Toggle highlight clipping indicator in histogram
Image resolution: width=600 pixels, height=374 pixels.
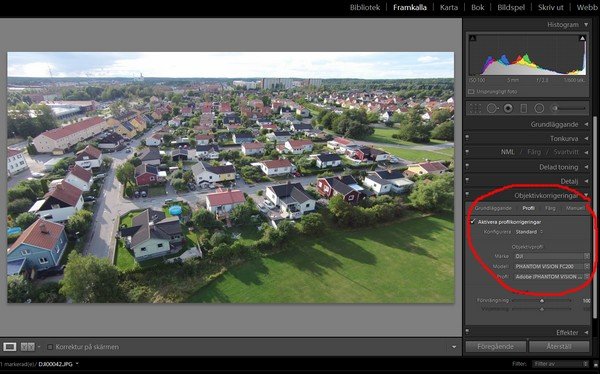582,38
